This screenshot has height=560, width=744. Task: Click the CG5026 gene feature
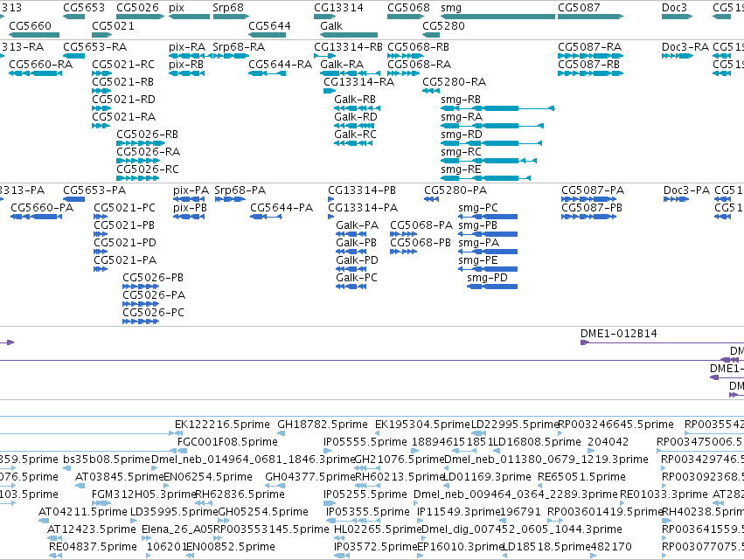(x=141, y=17)
